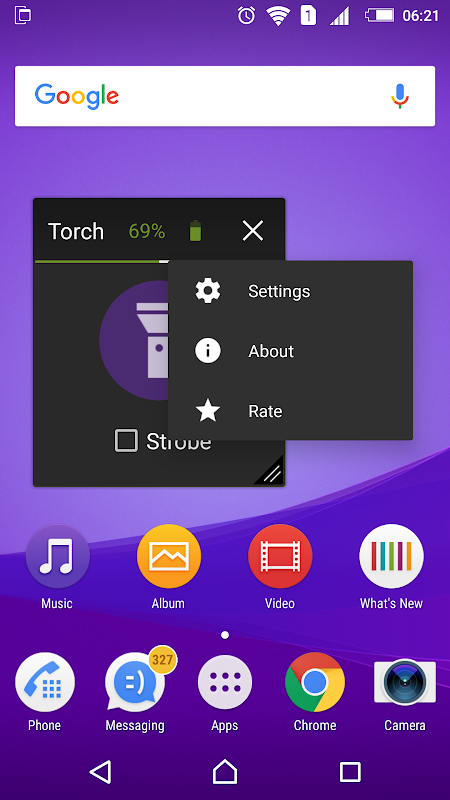
Task: Close the Torch widget with the X
Action: click(253, 231)
